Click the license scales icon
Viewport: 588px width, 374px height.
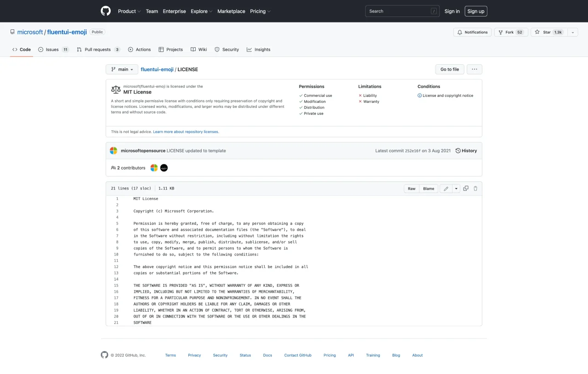click(x=116, y=89)
